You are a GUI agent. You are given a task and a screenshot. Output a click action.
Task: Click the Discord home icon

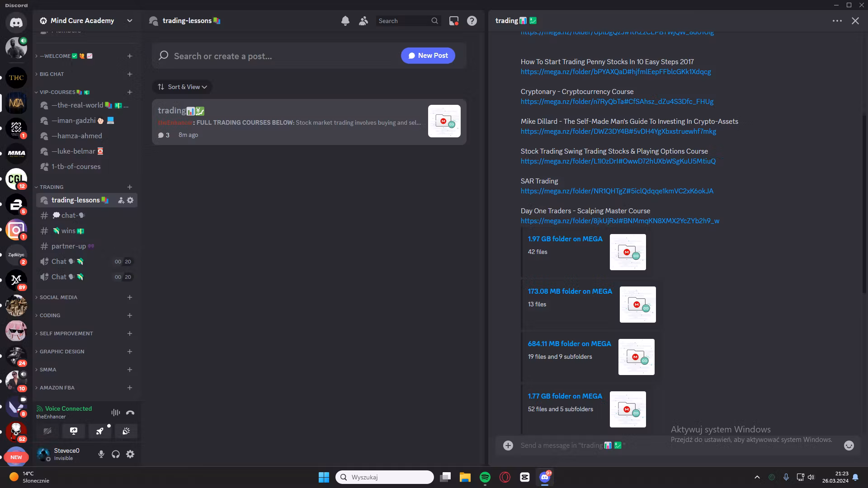pyautogui.click(x=16, y=22)
